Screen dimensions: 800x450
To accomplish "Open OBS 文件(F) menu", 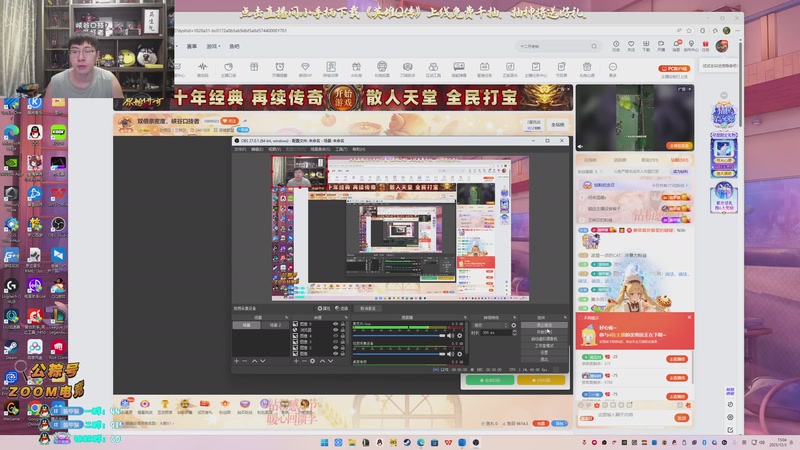I will point(240,149).
